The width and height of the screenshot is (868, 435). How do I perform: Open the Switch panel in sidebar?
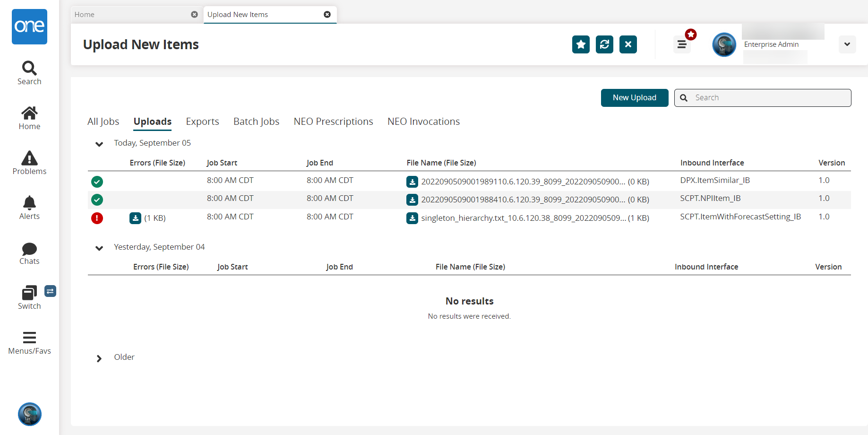click(x=29, y=297)
